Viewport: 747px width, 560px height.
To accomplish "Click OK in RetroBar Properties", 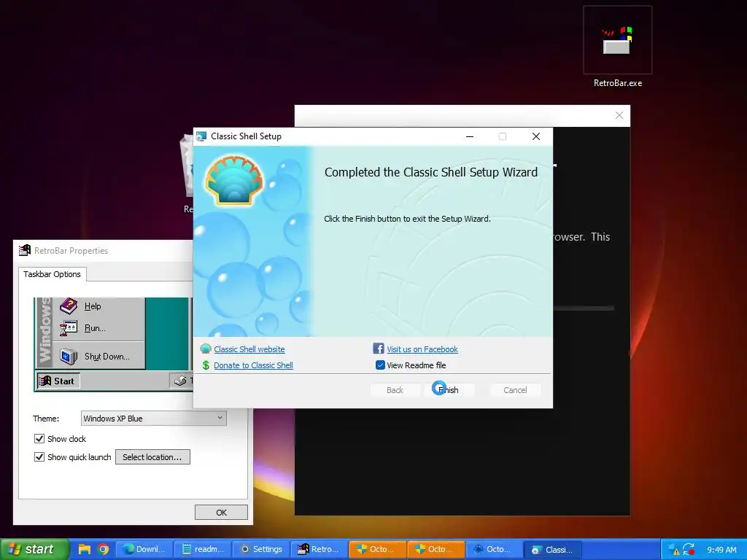I will [221, 513].
